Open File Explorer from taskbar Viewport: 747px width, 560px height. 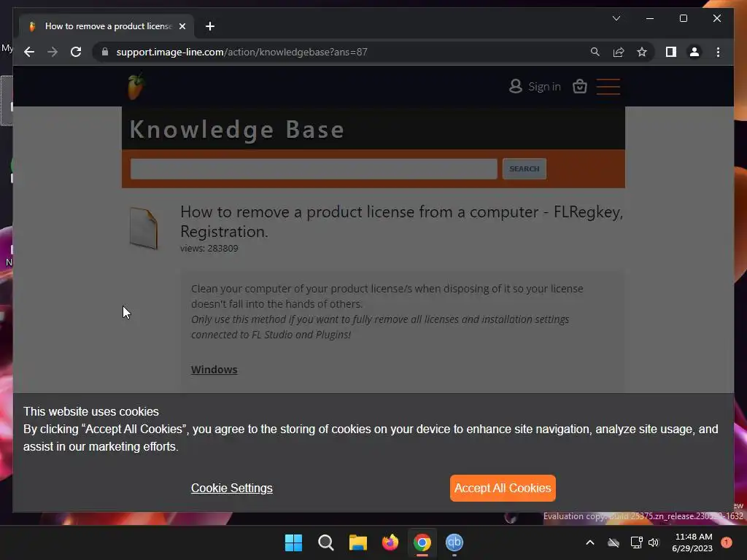click(357, 542)
